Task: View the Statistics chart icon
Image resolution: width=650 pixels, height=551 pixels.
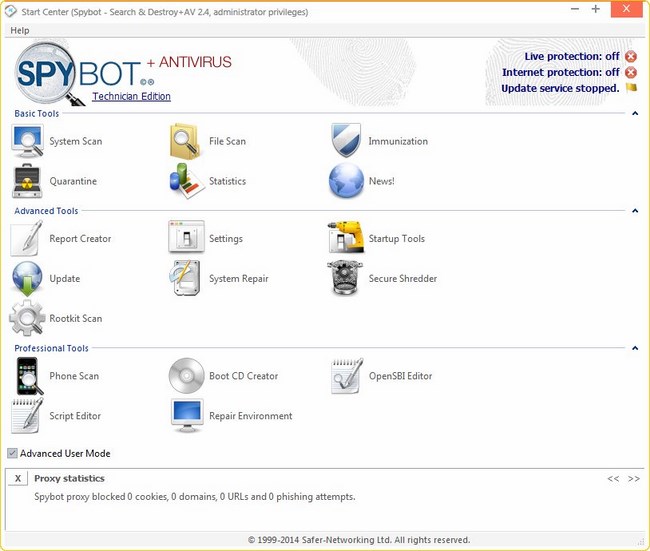Action: coord(187,181)
